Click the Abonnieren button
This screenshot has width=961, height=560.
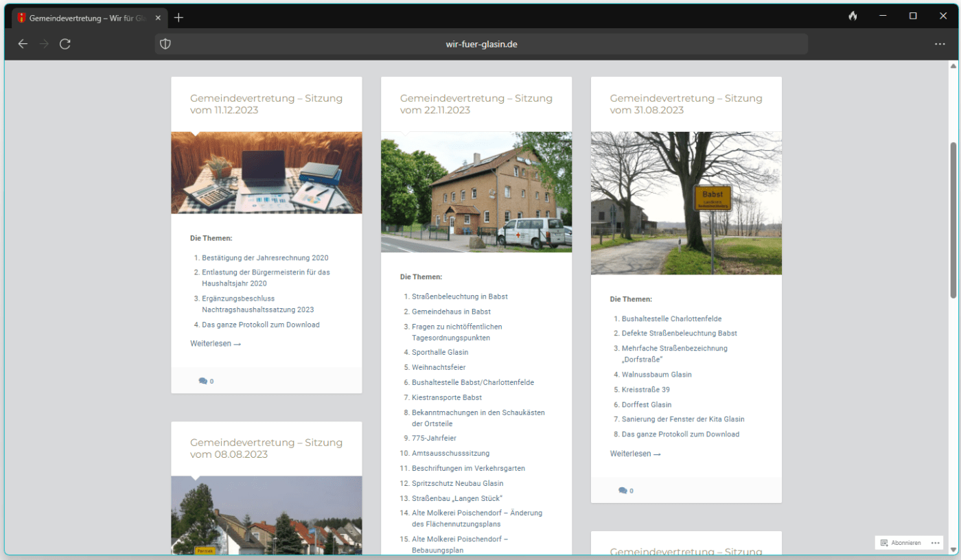pos(901,543)
